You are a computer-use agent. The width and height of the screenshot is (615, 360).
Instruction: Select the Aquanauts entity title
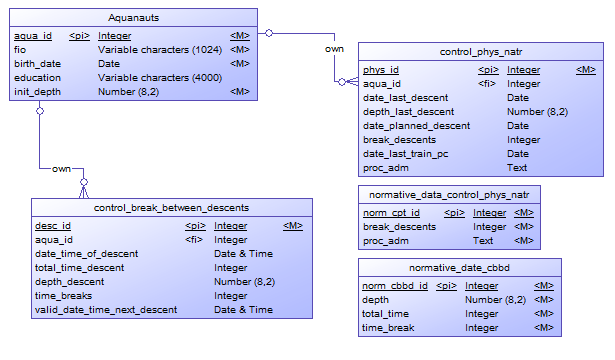point(133,18)
